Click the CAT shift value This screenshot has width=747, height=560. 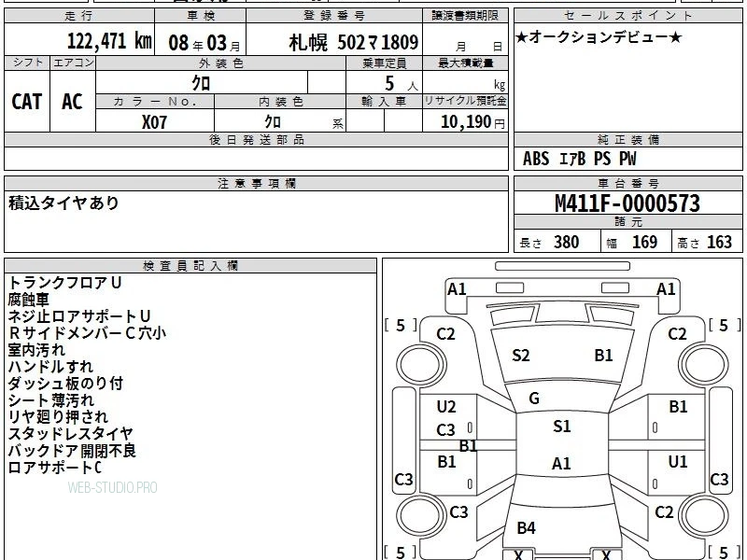(27, 102)
